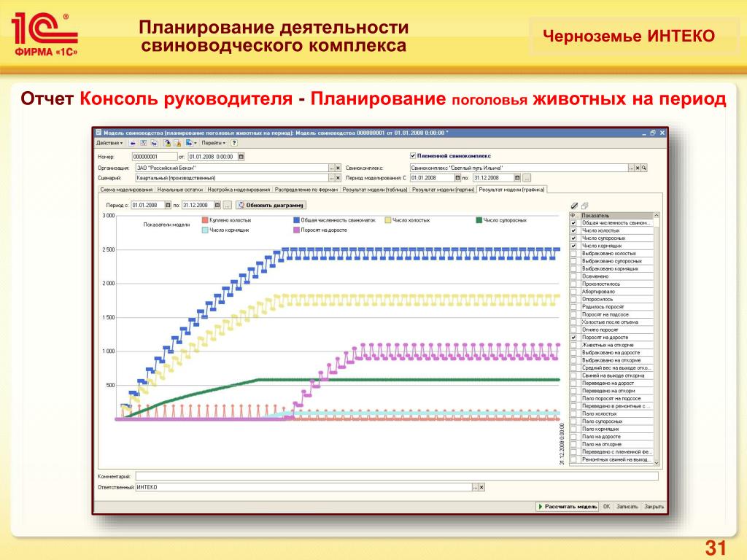Switch to Результат модели (таблица) tab

coord(375,190)
